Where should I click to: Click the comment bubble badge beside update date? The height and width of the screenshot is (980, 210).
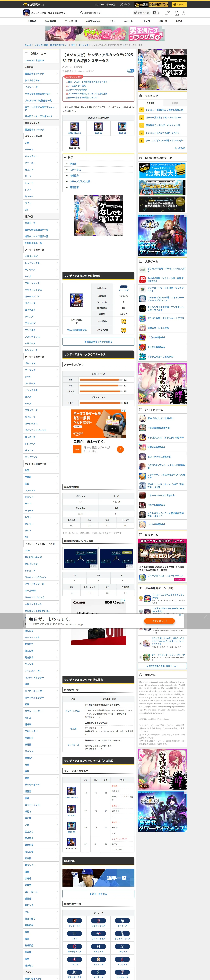tap(131, 71)
